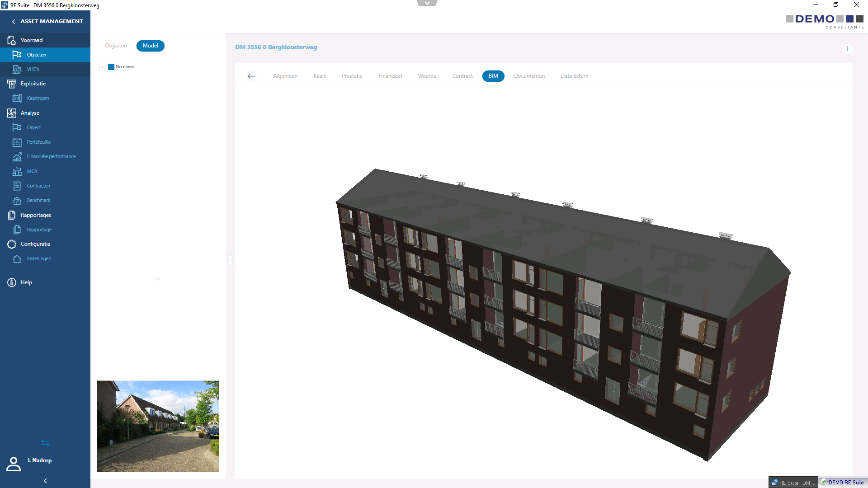Click the info icon top right

click(847, 49)
